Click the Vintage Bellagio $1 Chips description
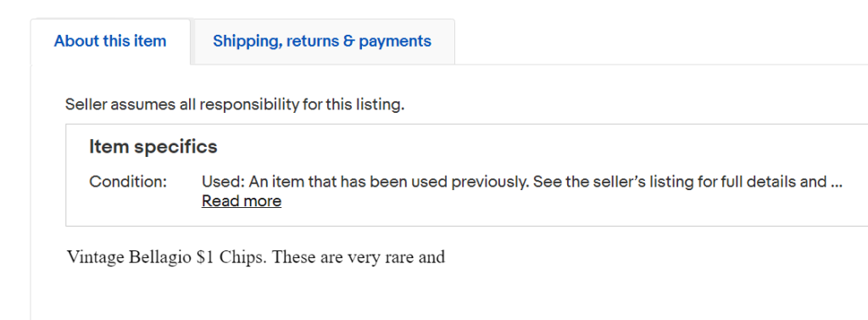Image resolution: width=868 pixels, height=320 pixels. 256,258
